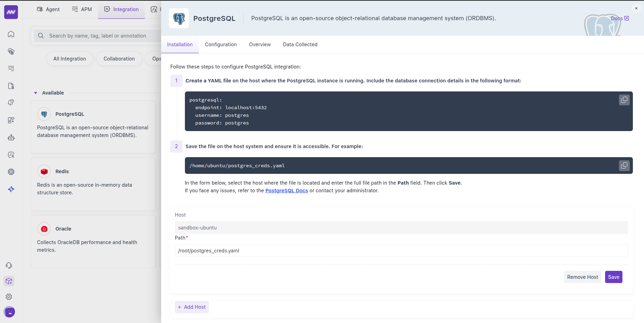
Task: Select the infrastructure monitoring sidebar icon
Action: (x=11, y=51)
